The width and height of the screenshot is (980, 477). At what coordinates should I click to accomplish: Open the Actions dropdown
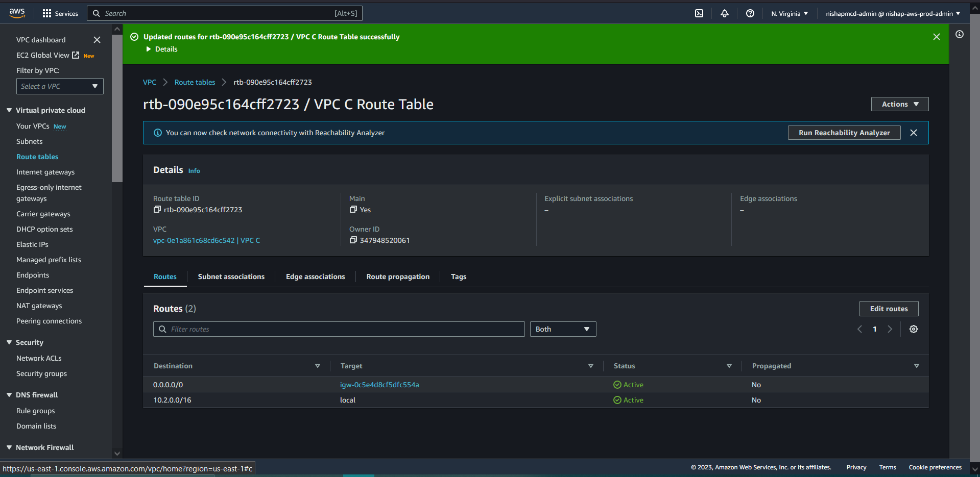click(x=899, y=104)
